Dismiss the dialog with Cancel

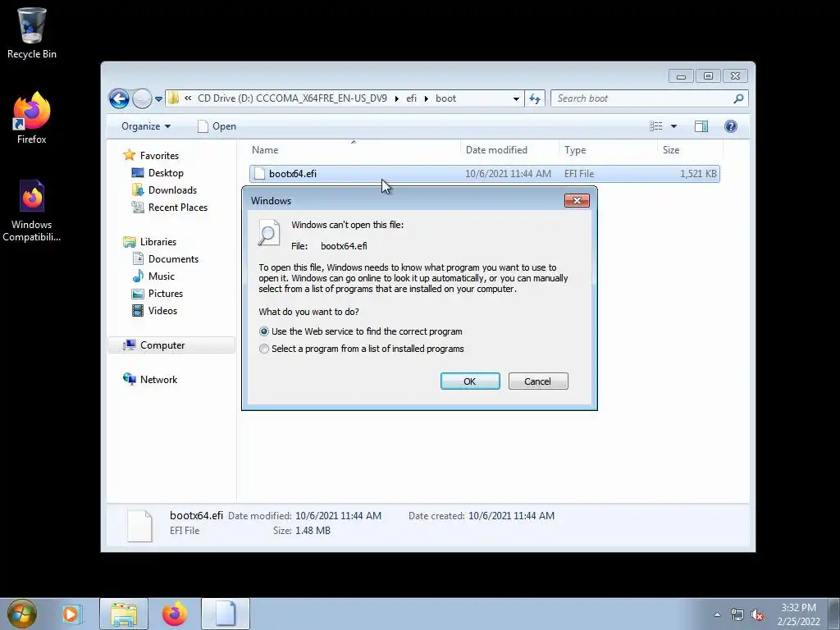(538, 381)
